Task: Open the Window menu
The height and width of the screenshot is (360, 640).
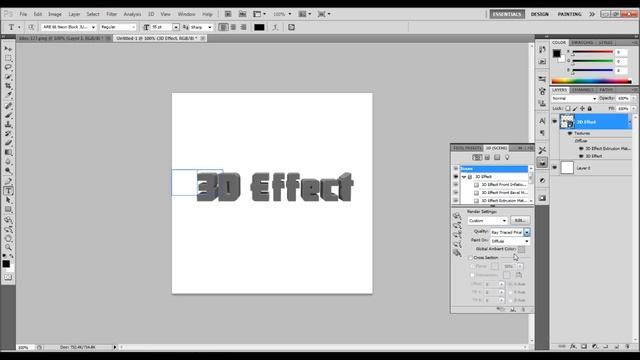Action: tap(187, 14)
